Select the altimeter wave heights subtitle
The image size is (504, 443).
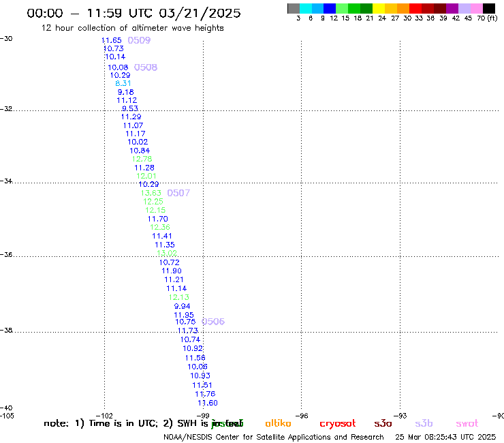(x=132, y=28)
